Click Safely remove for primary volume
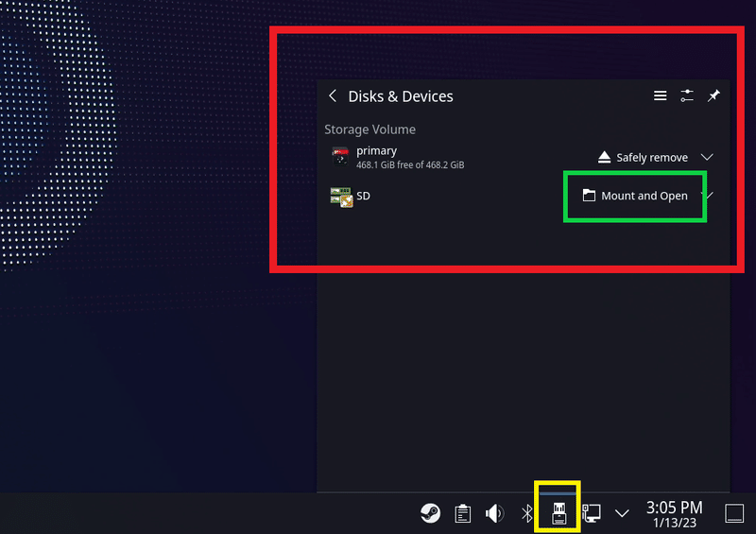Screen dimensions: 756x534 pyautogui.click(x=643, y=157)
